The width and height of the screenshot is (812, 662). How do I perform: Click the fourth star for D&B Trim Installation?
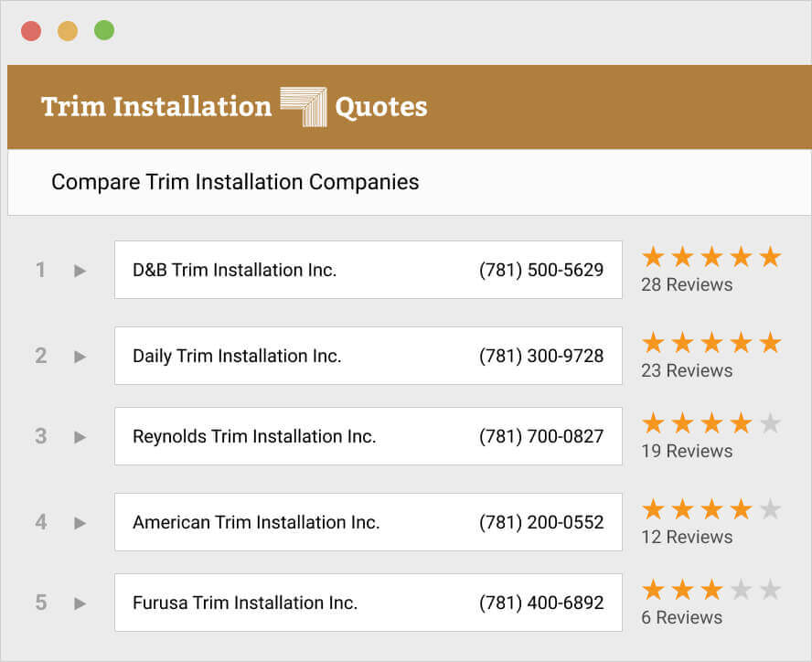coord(741,257)
